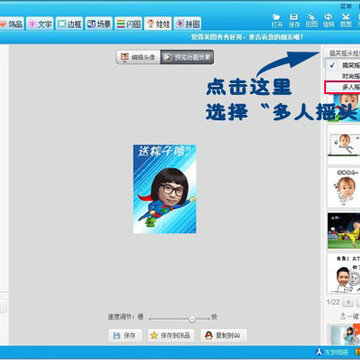Viewport: 360px width, 360px height.
Task: Click the 编辑头像 edit avatar button
Action: [138, 57]
